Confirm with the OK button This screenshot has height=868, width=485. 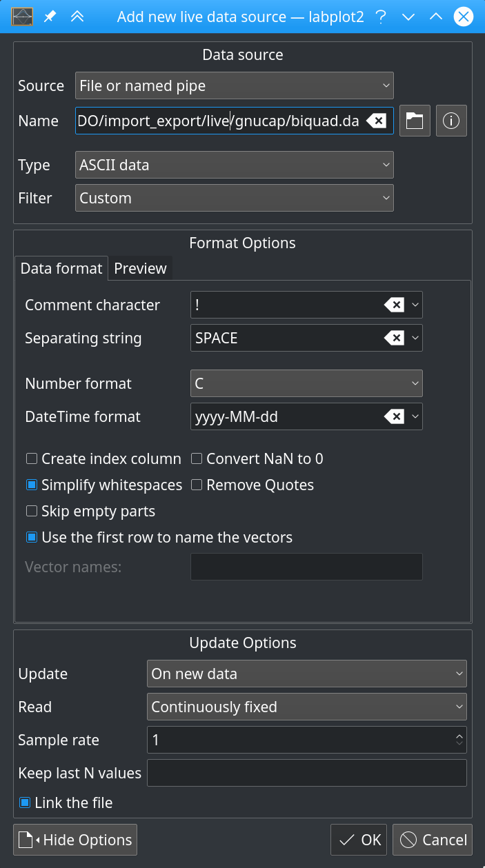pyautogui.click(x=358, y=840)
